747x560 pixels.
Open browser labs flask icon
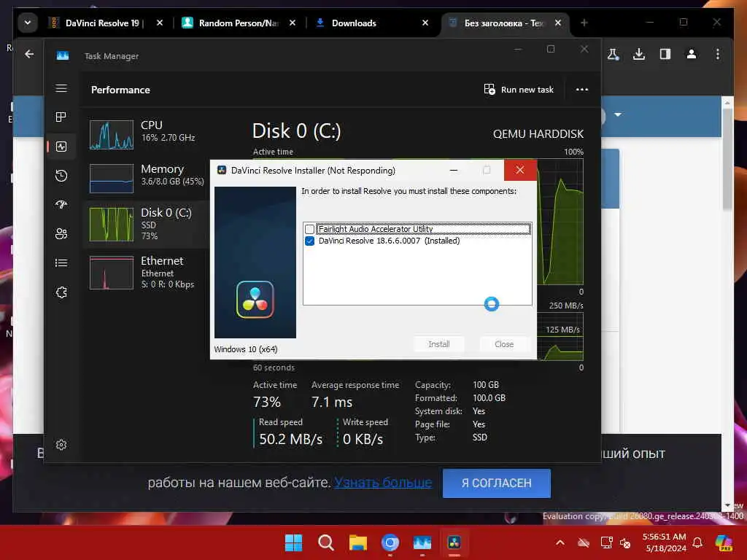point(613,54)
